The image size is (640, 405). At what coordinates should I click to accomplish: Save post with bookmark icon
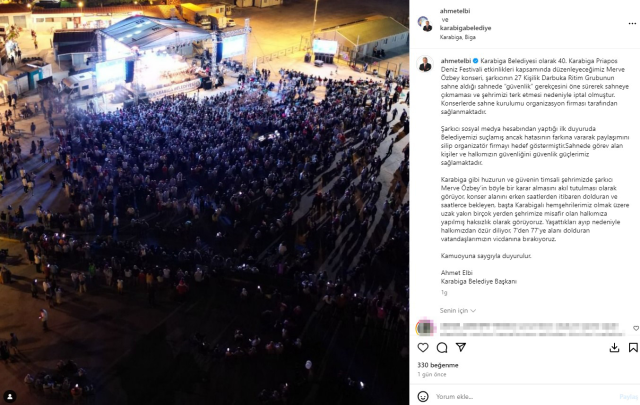pos(633,347)
